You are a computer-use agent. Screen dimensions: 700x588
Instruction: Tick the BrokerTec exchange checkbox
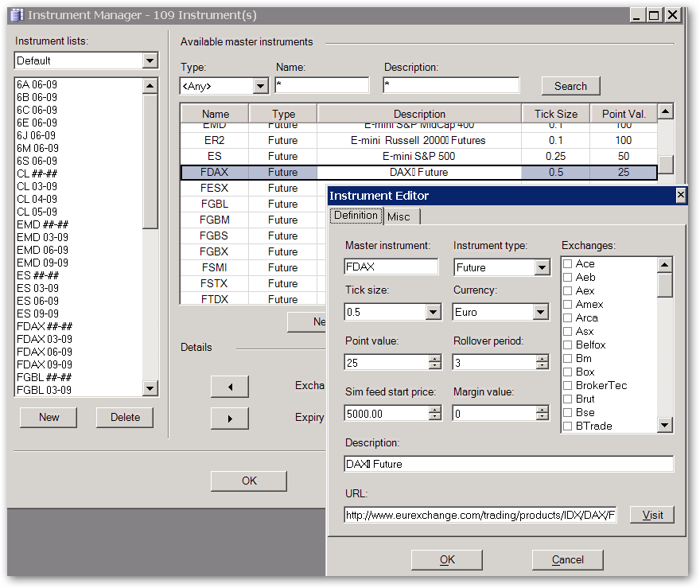(x=568, y=386)
